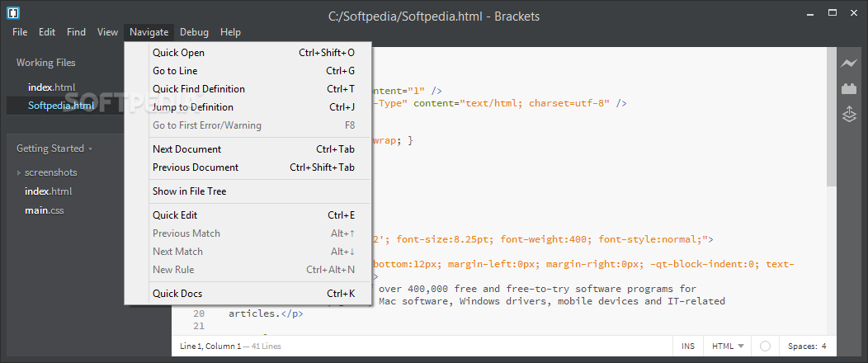Open the Debug menu
Viewport: 868px width, 363px height.
pyautogui.click(x=194, y=32)
